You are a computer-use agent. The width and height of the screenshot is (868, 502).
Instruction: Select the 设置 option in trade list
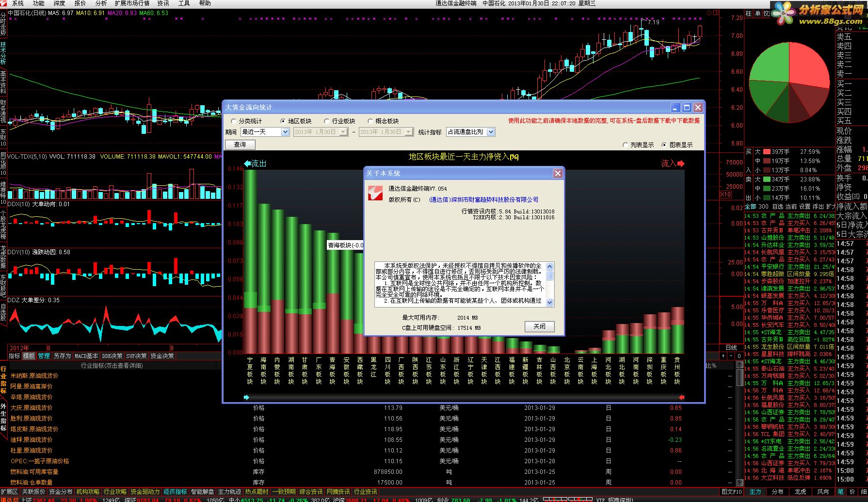pyautogui.click(x=804, y=207)
